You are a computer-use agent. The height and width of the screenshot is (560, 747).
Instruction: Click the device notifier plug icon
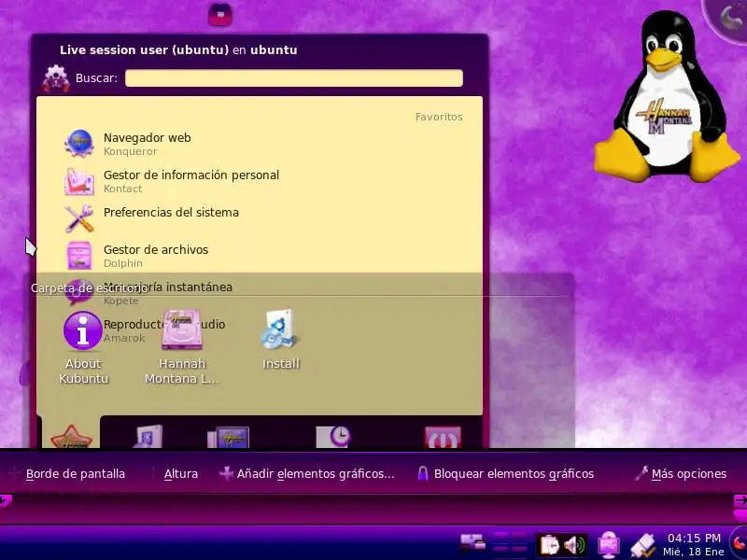[x=643, y=546]
